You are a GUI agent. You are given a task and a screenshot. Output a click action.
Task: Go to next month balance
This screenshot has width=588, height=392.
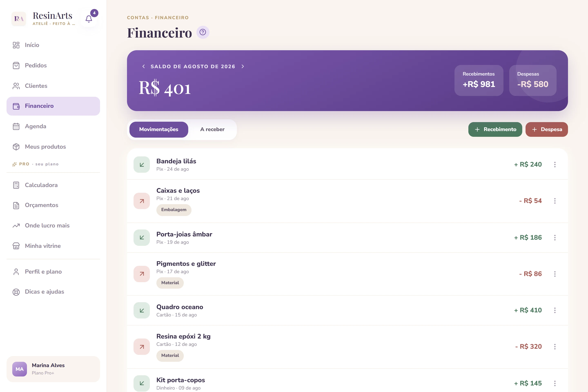click(x=243, y=66)
